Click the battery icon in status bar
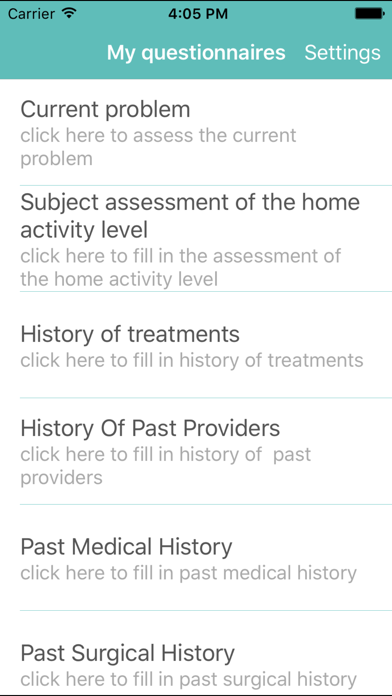The image size is (392, 696). [x=370, y=13]
